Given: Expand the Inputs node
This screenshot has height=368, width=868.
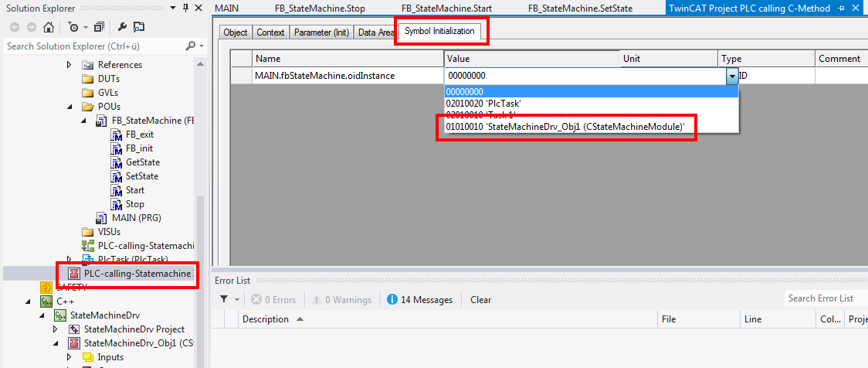Looking at the screenshot, I should 70,357.
